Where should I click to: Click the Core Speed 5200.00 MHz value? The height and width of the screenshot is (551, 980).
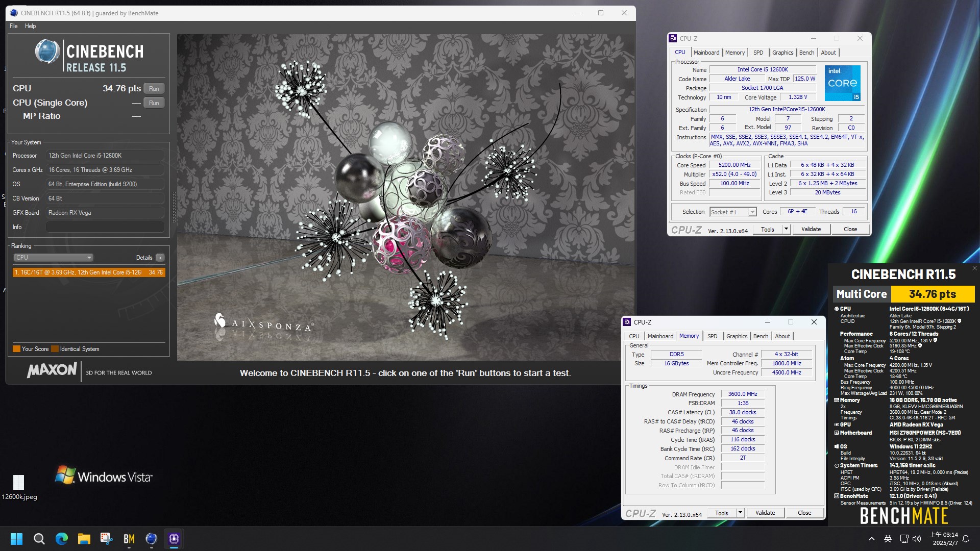click(734, 165)
